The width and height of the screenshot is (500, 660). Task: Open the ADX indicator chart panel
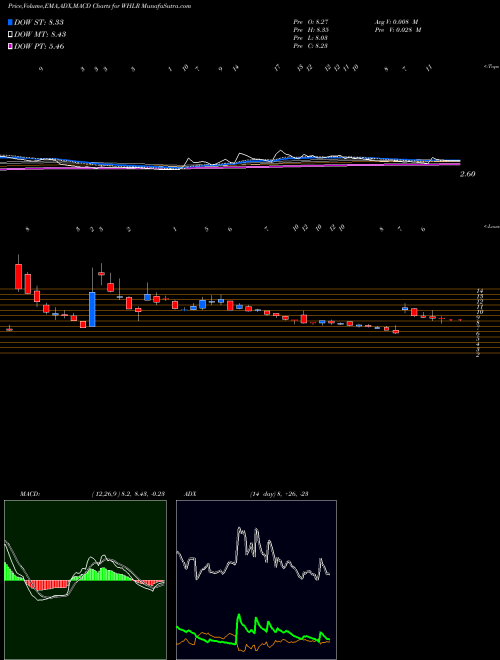pyautogui.click(x=256, y=580)
